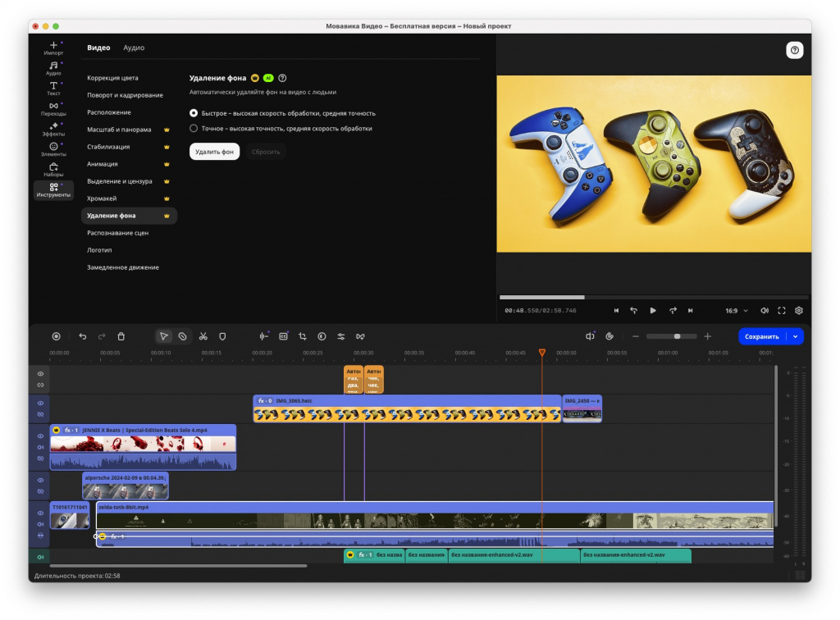
Task: Click the crop tool in timeline toolbar
Action: pyautogui.click(x=303, y=336)
